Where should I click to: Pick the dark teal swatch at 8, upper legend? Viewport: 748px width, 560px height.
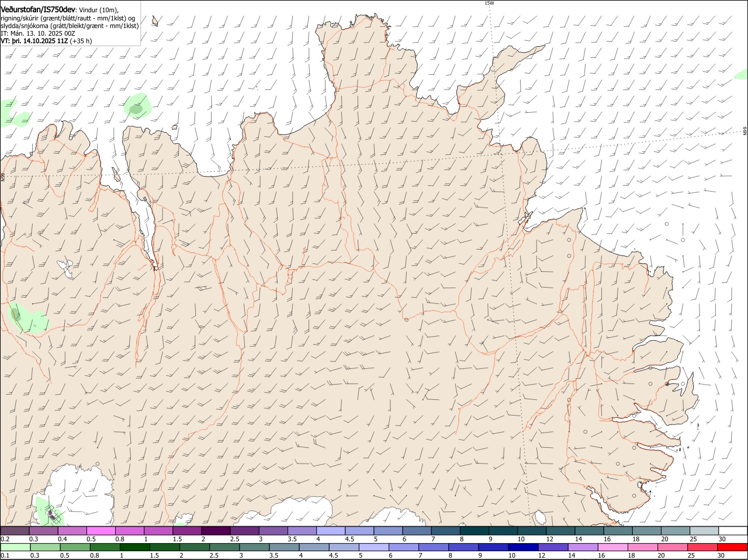pyautogui.click(x=474, y=531)
